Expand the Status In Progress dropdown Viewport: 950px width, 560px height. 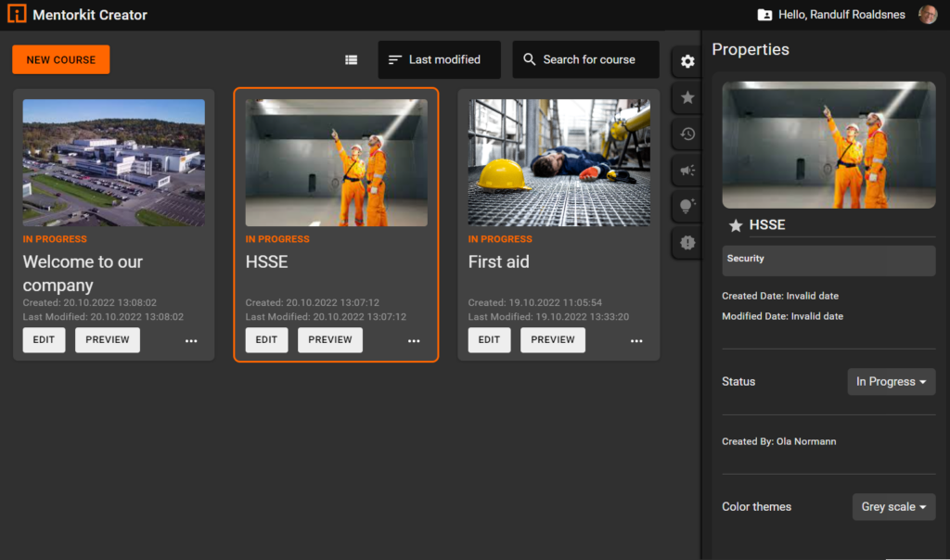[x=891, y=382]
